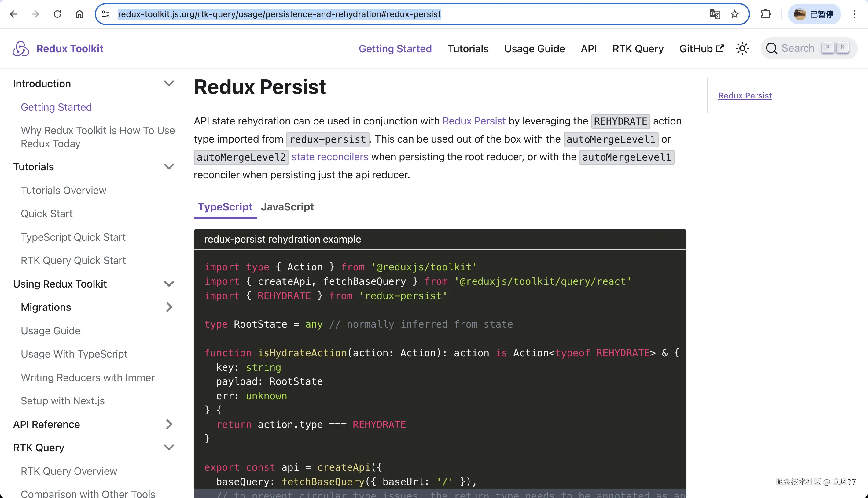Image resolution: width=868 pixels, height=498 pixels.
Task: Click the GitHub external link icon
Action: (x=720, y=48)
